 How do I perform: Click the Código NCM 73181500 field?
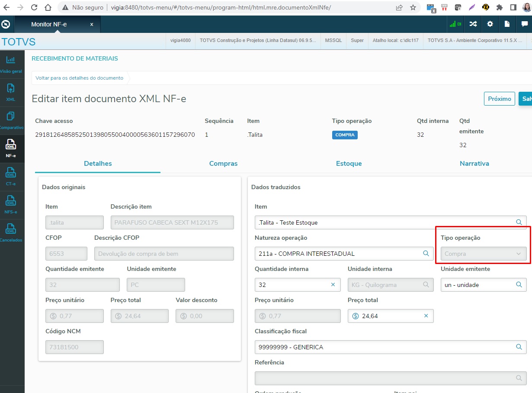(x=74, y=347)
